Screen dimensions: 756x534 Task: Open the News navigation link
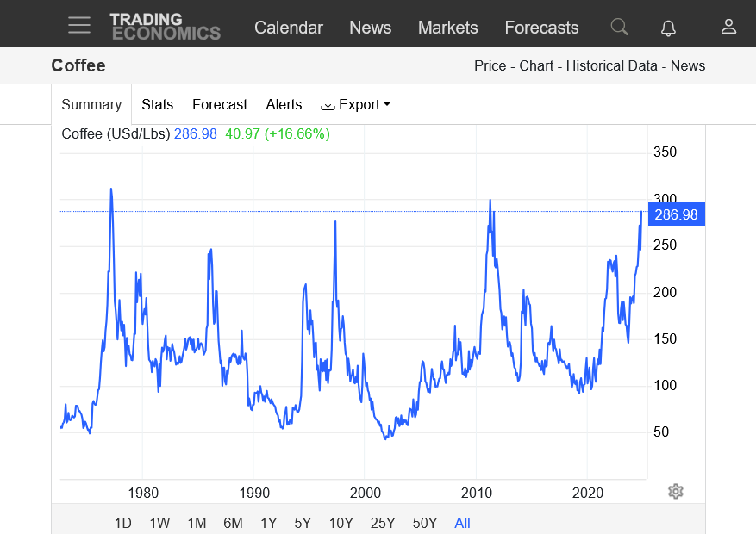pos(370,28)
